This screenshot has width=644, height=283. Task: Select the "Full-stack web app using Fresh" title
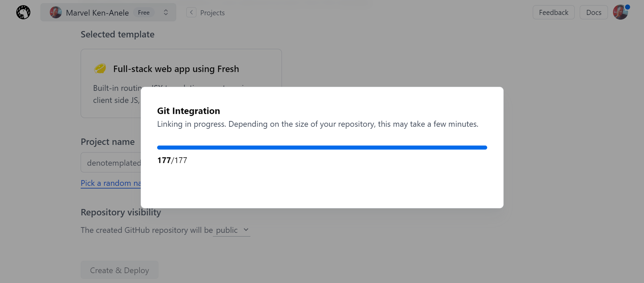176,69
